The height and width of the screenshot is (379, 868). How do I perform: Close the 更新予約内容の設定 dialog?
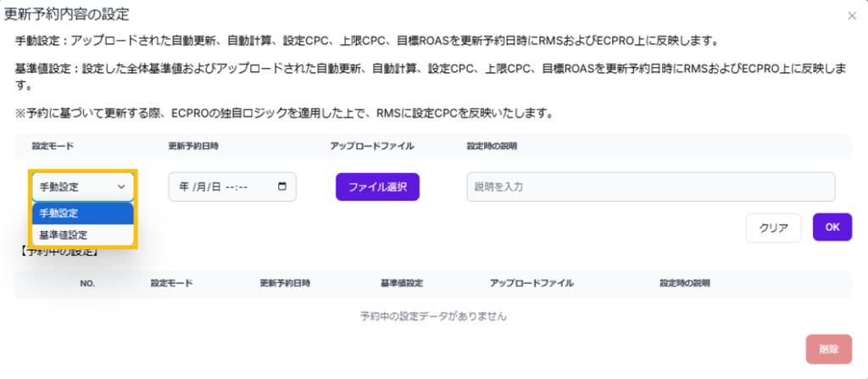(851, 15)
